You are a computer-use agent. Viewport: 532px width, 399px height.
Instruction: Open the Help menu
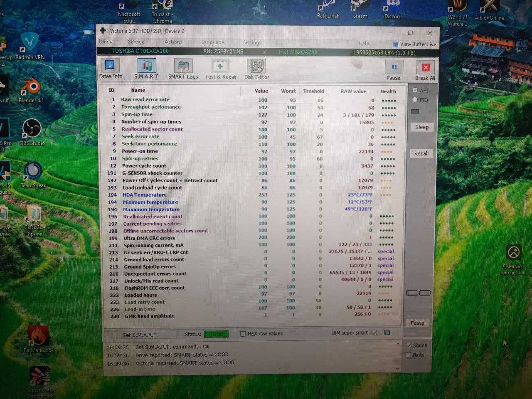coord(364,43)
